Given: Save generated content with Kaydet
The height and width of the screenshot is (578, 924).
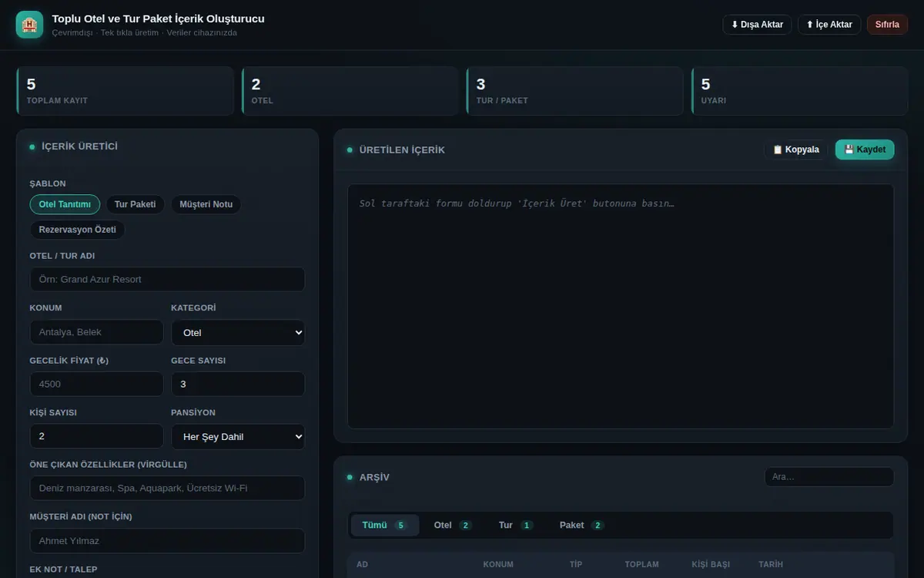Looking at the screenshot, I should click(865, 150).
